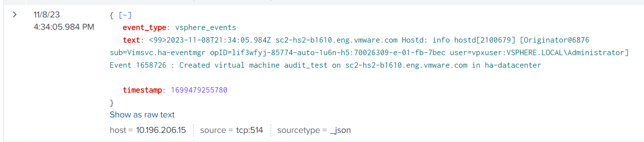Click the [Originator@6876 segment
Screen dimensions: 644x142
click(554, 40)
